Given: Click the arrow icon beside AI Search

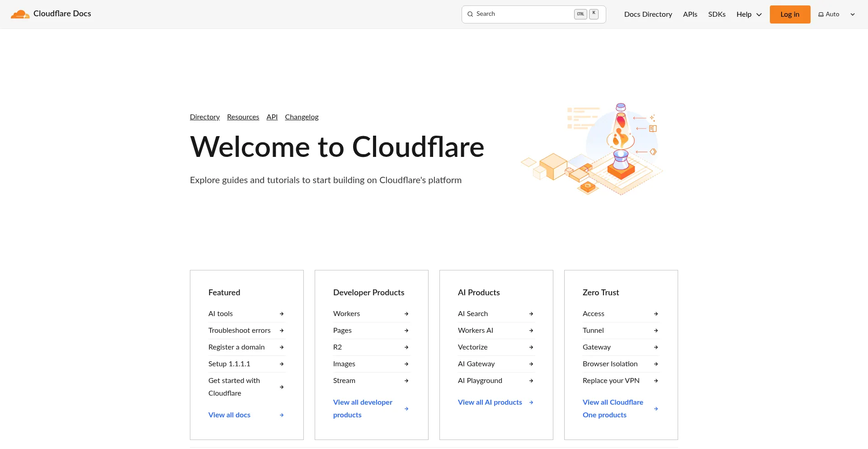Looking at the screenshot, I should click(x=531, y=314).
